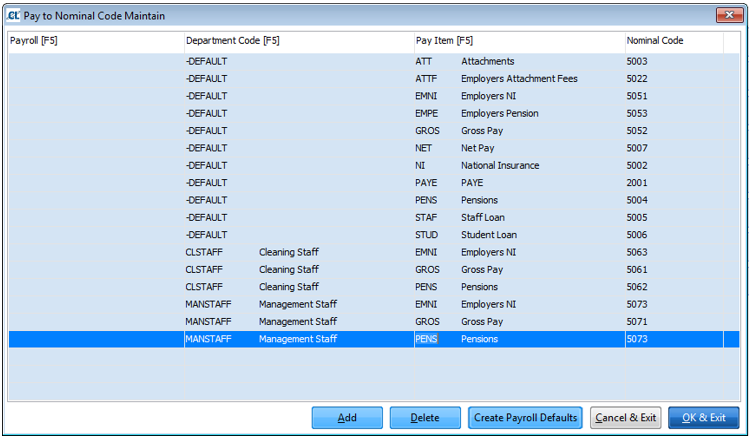Confirm with OK & Exit
751x439 pixels.
click(703, 417)
